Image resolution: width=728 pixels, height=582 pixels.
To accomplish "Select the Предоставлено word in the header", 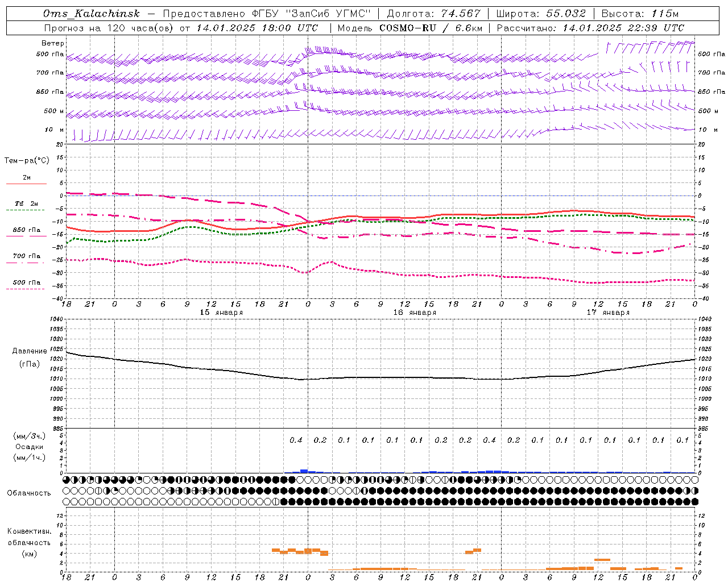I will click(205, 14).
